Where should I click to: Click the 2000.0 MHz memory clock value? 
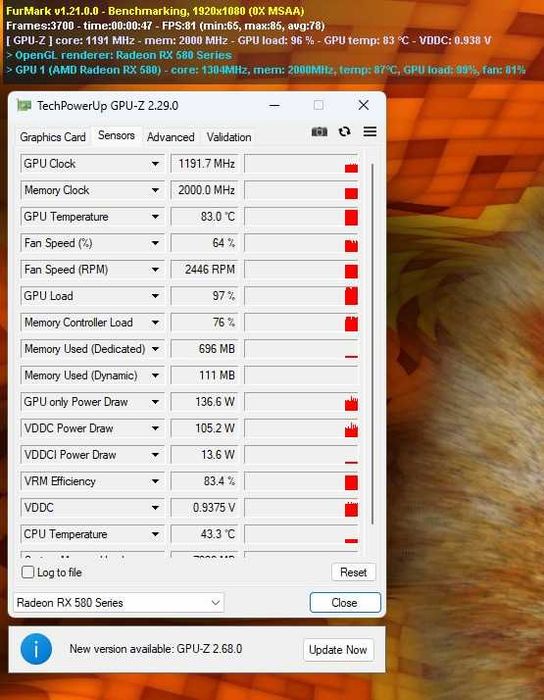tap(205, 190)
